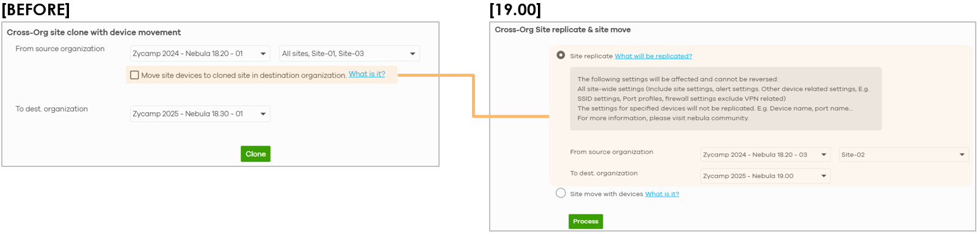Open What is it? link for Site move
Viewport: 980px width, 234px height.
(x=662, y=194)
